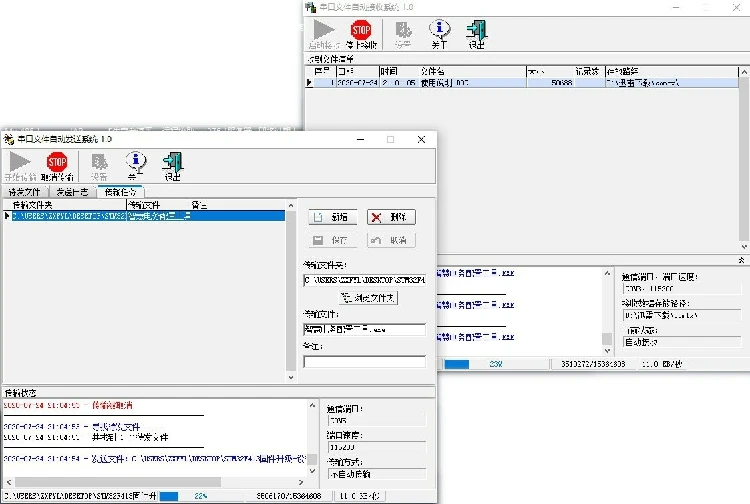Open settings icon in sender window toolbar
This screenshot has width=750, height=504.
coord(99,162)
